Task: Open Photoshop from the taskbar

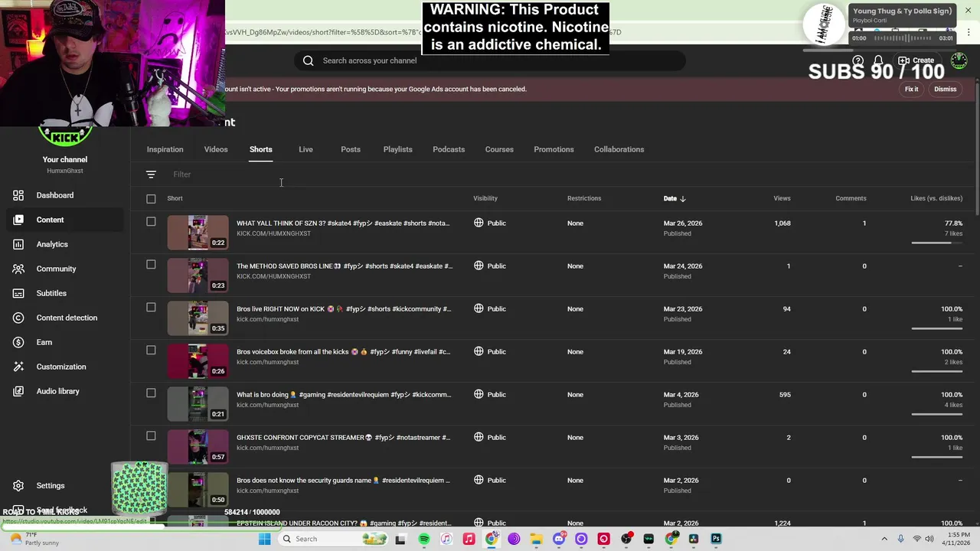Action: (x=716, y=539)
